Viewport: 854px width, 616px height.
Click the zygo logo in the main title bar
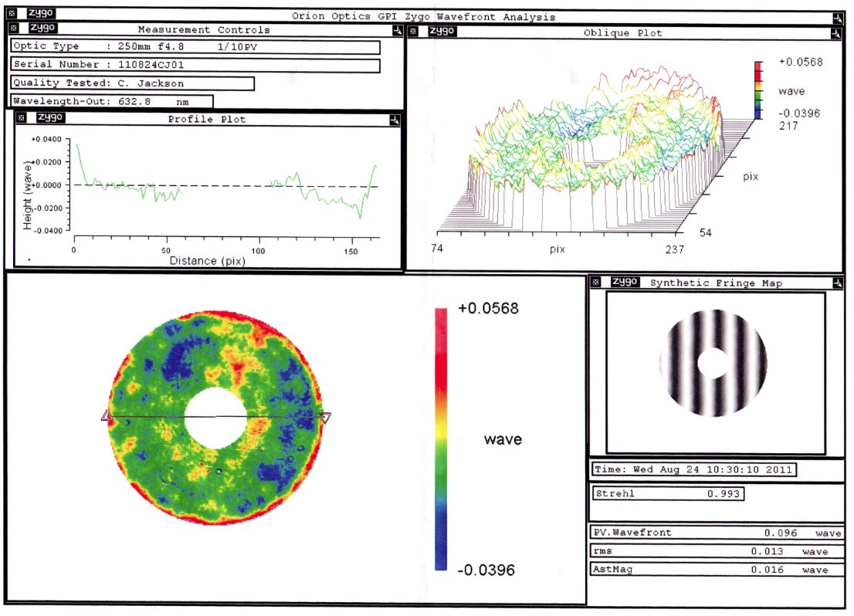point(40,12)
